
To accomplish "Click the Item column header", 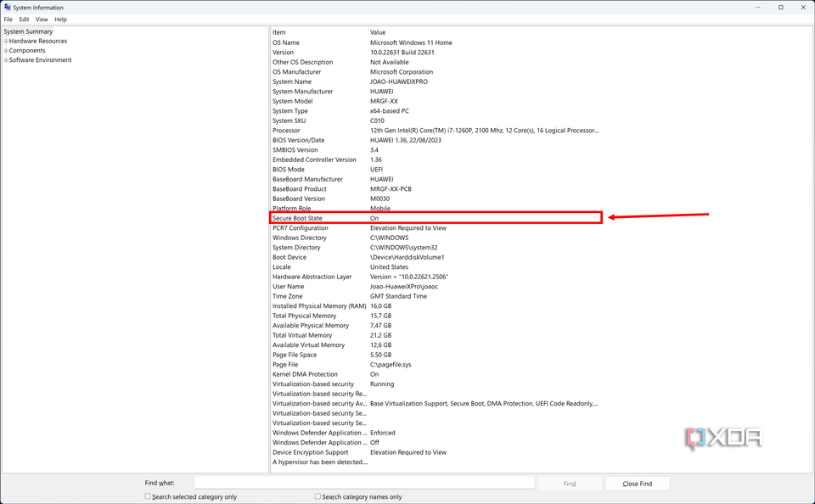I will click(320, 32).
